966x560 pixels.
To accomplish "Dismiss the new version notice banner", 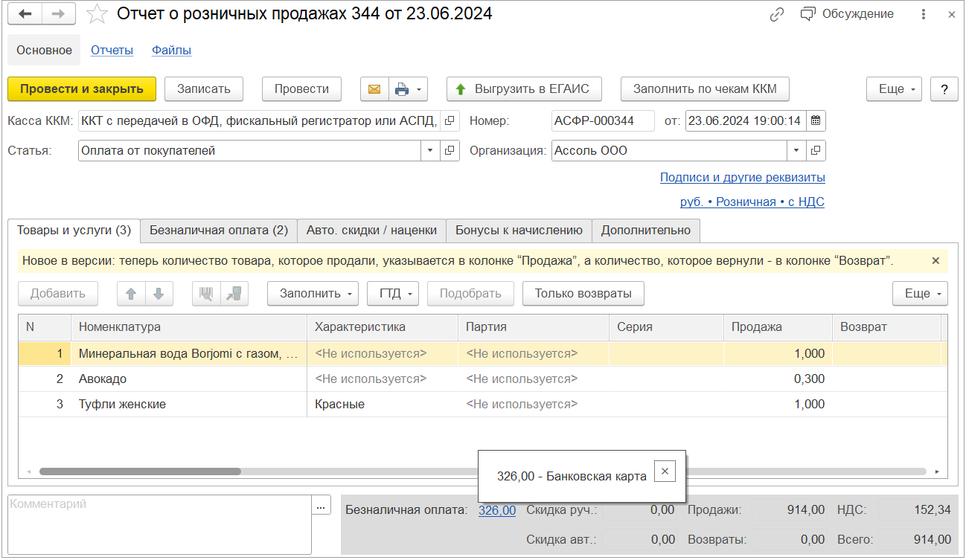I will point(935,261).
